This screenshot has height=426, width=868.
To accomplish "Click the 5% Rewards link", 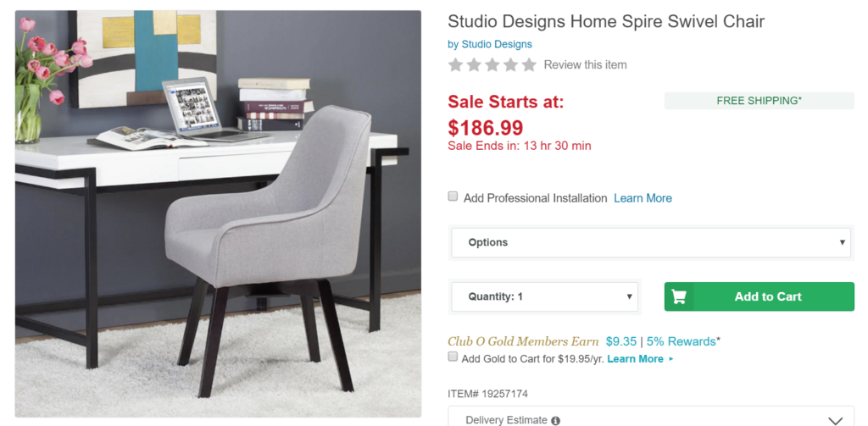I will tap(682, 341).
